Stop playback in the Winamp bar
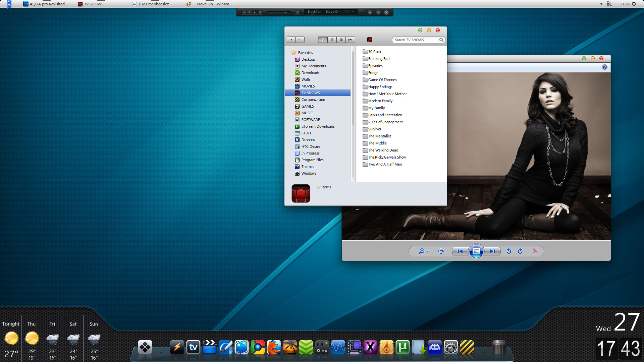 (249, 12)
